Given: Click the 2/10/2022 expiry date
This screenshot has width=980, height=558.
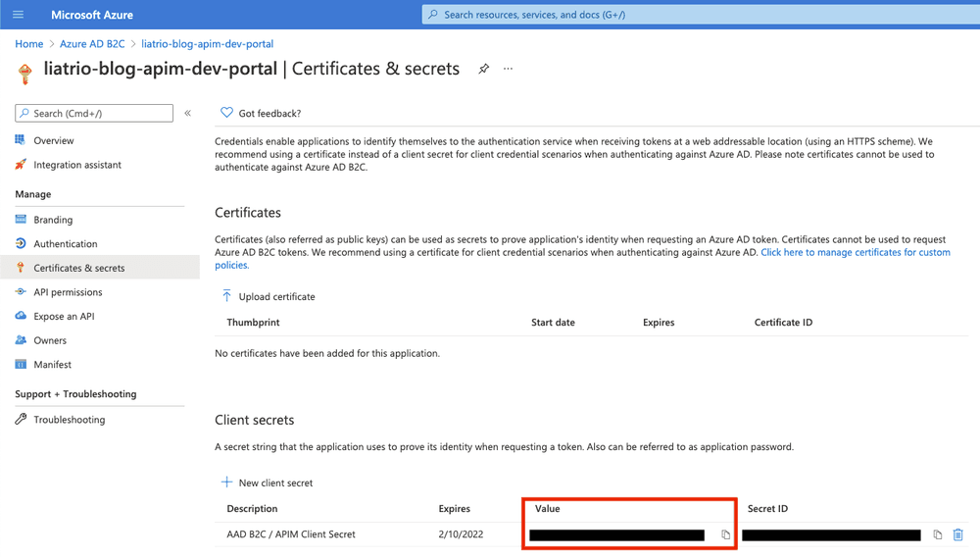Looking at the screenshot, I should [461, 534].
